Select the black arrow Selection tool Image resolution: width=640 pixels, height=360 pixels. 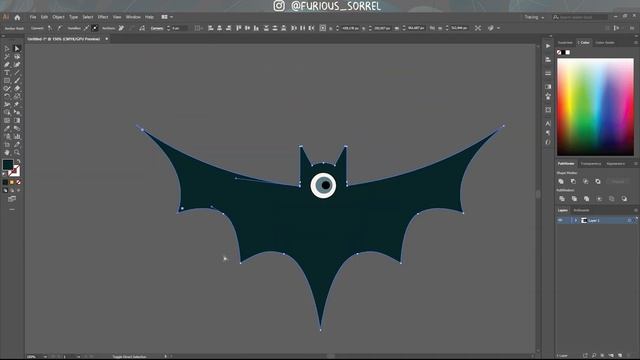pos(7,49)
